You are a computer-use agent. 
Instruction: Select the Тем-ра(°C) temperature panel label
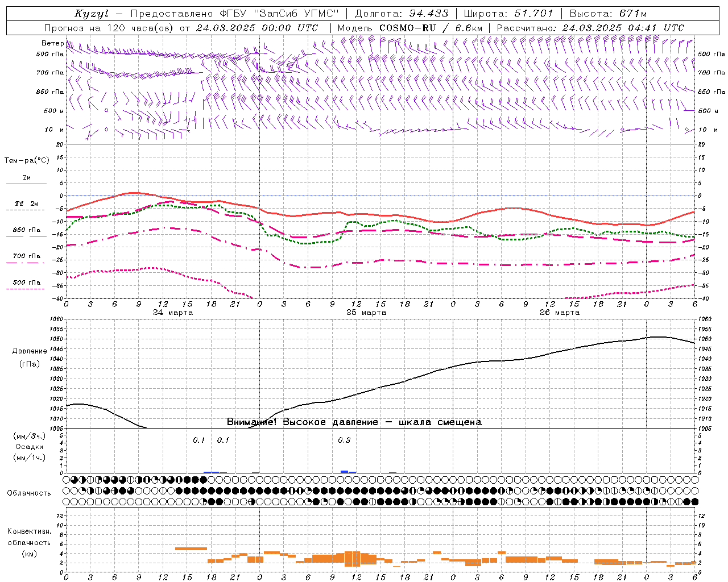(x=27, y=161)
